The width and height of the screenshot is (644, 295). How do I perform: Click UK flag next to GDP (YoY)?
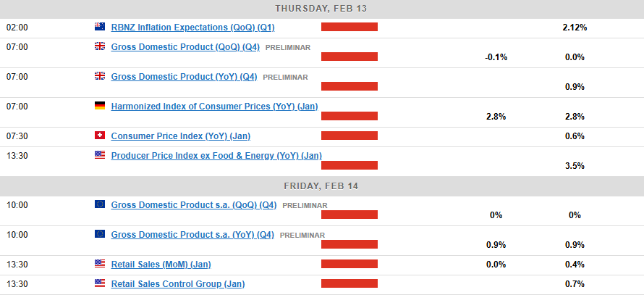[x=100, y=76]
